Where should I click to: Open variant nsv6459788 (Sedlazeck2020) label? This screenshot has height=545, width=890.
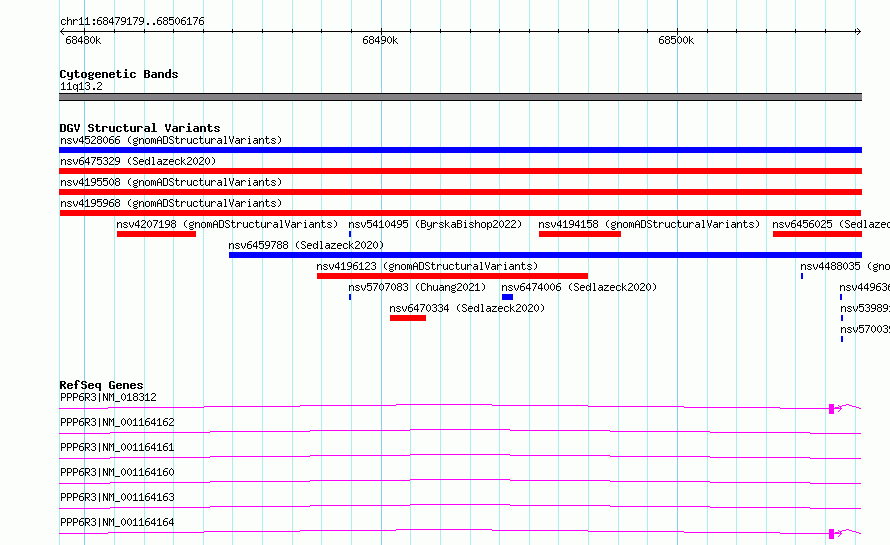pyautogui.click(x=306, y=245)
